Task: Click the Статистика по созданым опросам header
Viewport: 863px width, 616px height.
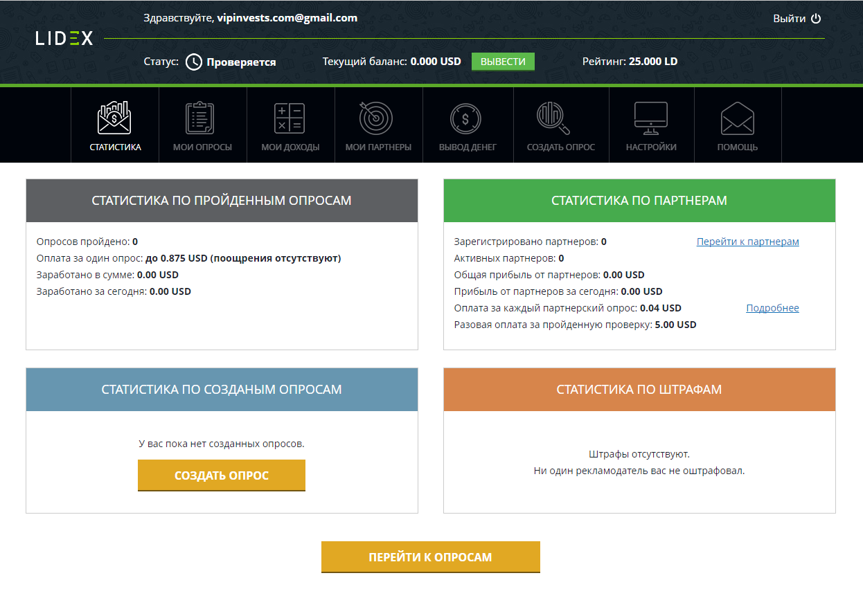Action: click(x=222, y=390)
